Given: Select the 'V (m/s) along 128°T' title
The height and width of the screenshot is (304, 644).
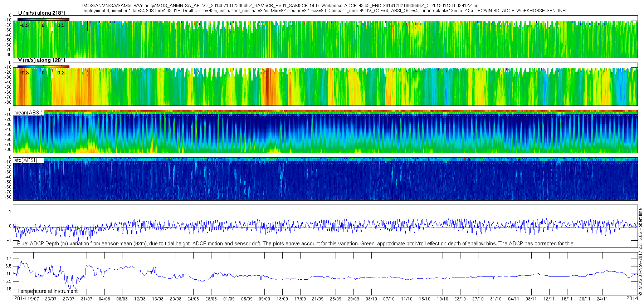Looking at the screenshot, I should [42, 60].
